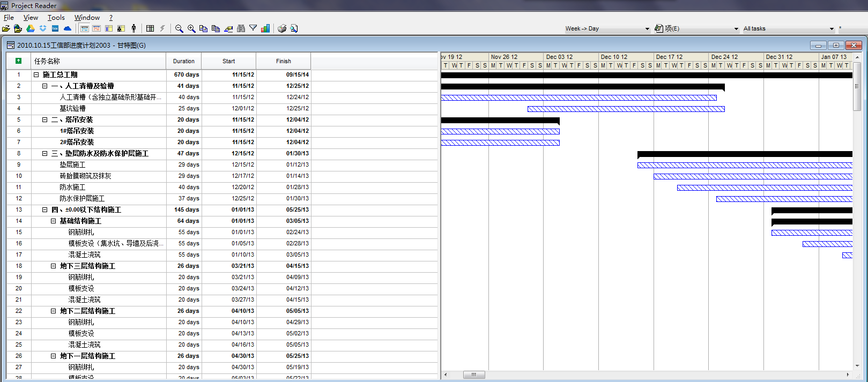Collapse 二、塔吊安装 group
868x382 pixels.
click(x=45, y=120)
